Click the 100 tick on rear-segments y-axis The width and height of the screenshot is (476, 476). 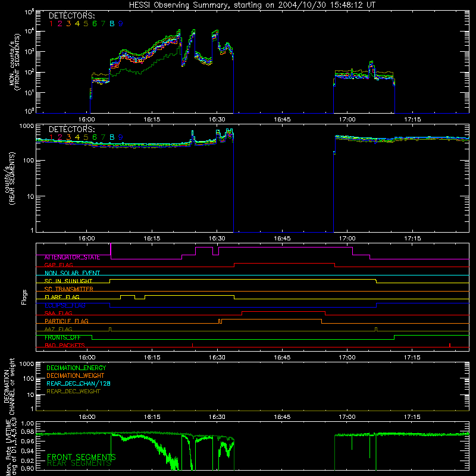29,160
